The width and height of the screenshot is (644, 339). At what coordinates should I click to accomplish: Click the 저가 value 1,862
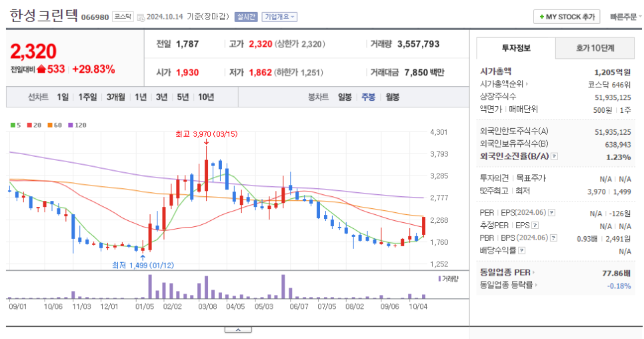tap(261, 72)
